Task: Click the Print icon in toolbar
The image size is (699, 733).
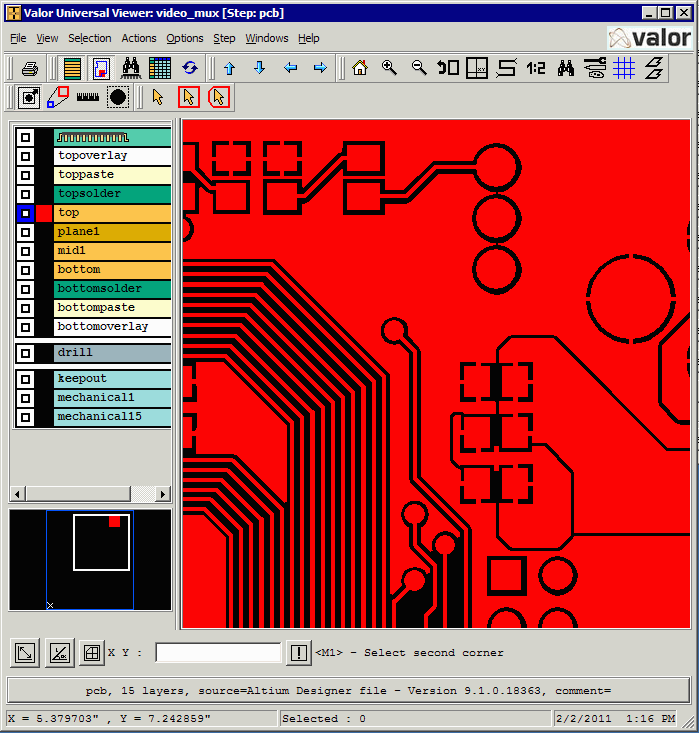Action: [x=30, y=69]
